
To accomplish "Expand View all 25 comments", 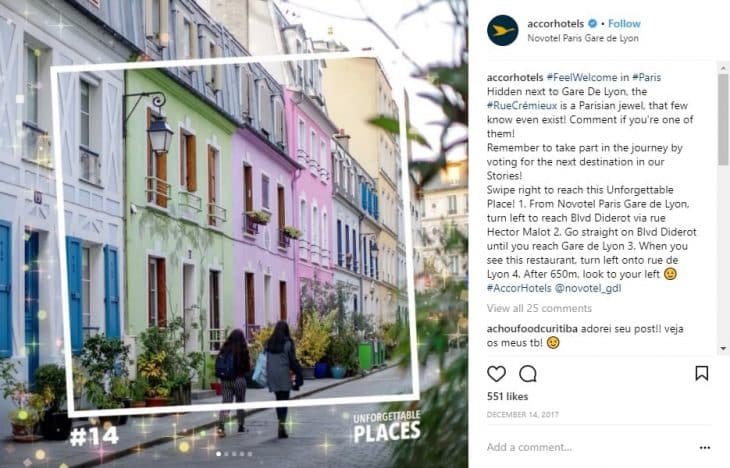I will (x=539, y=308).
